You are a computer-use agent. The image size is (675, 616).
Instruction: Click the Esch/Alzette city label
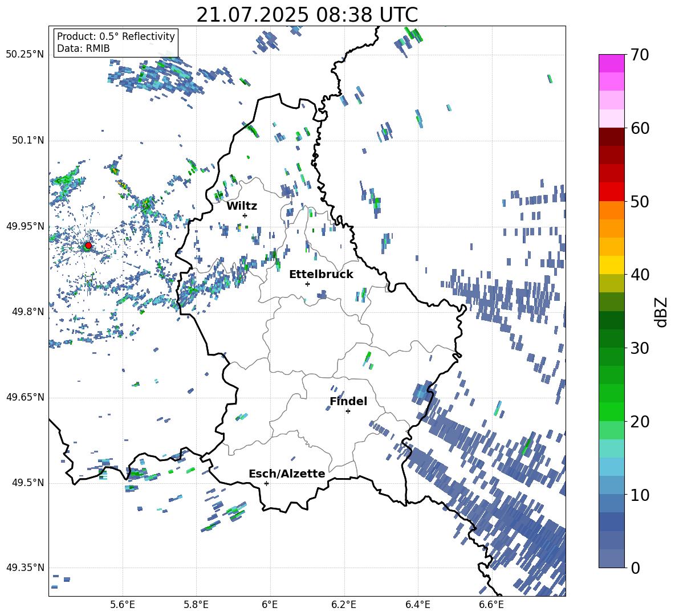point(287,474)
